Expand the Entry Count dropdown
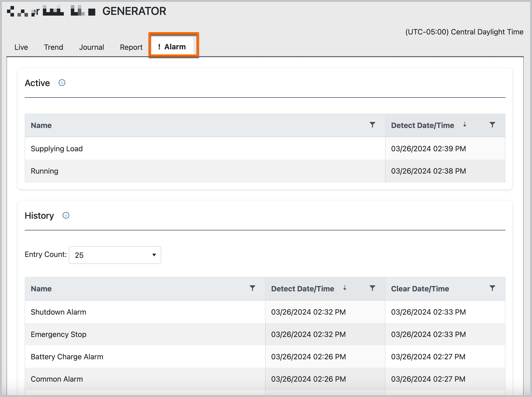532x397 pixels. coord(115,255)
